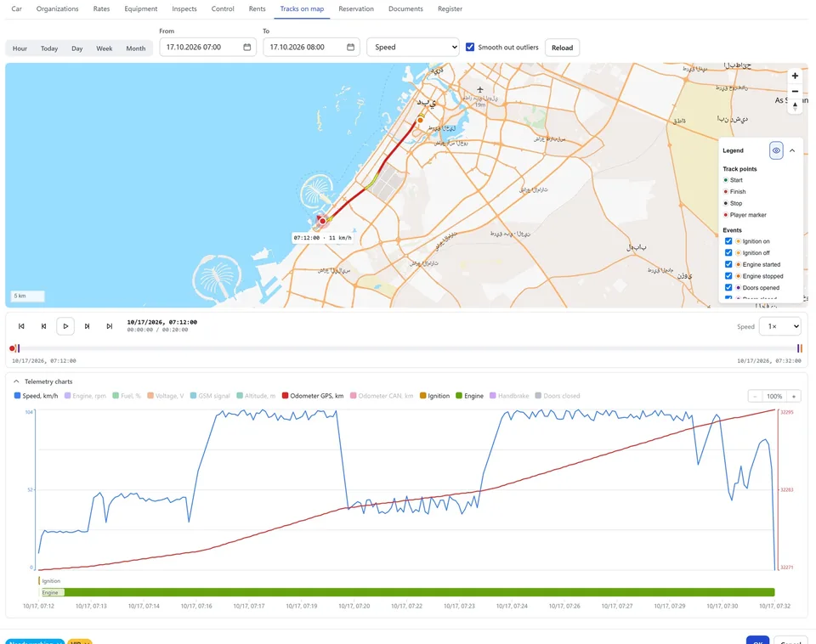Decrease telemetry chart zoom
Screen dimensions: 816x644
click(755, 397)
